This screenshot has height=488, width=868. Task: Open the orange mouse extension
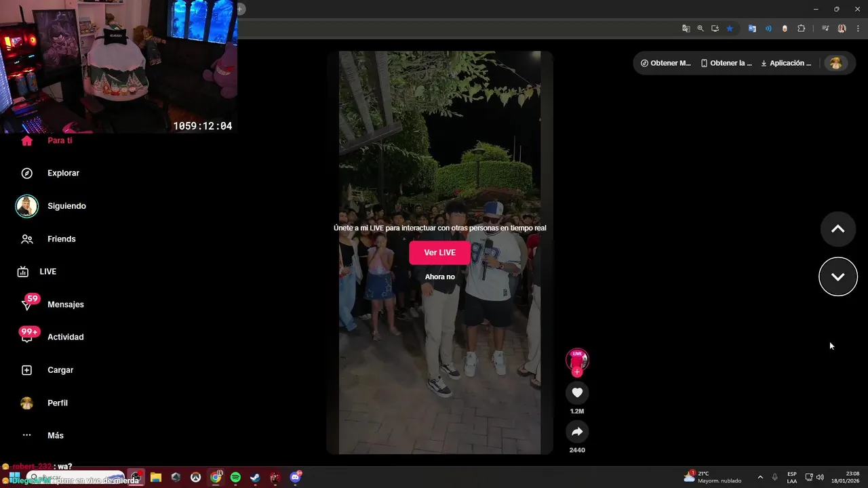tap(785, 28)
